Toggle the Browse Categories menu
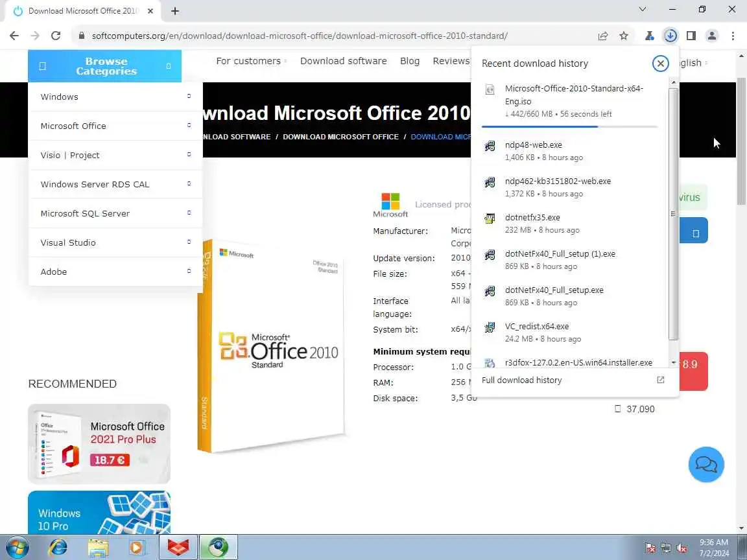Screen dimensions: 747x560 (105, 66)
